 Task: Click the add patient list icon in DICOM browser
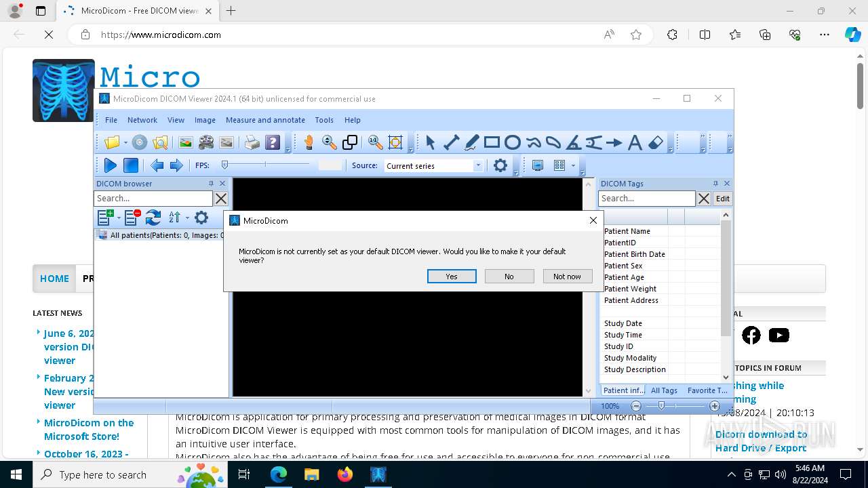pos(105,218)
